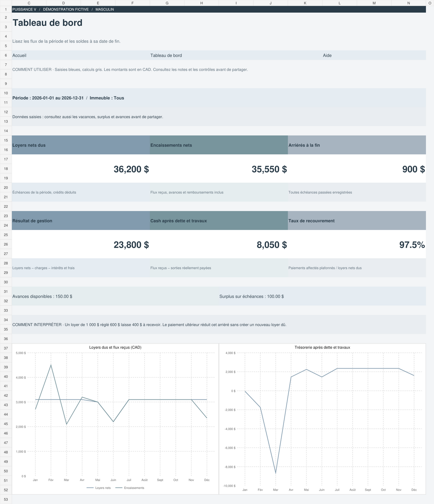Viewport: 434px width, 504px height.
Task: Click the 900 $ arrears value
Action: [x=414, y=169]
